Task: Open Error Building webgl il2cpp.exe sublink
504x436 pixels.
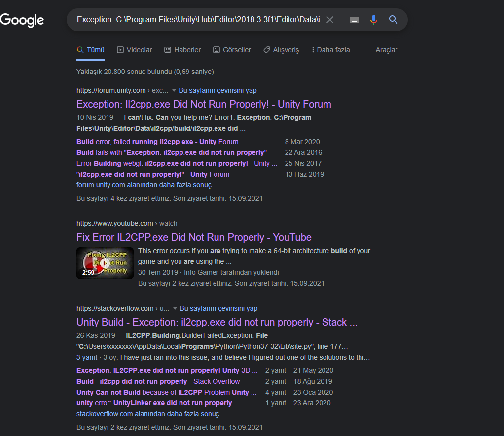Action: [177, 163]
